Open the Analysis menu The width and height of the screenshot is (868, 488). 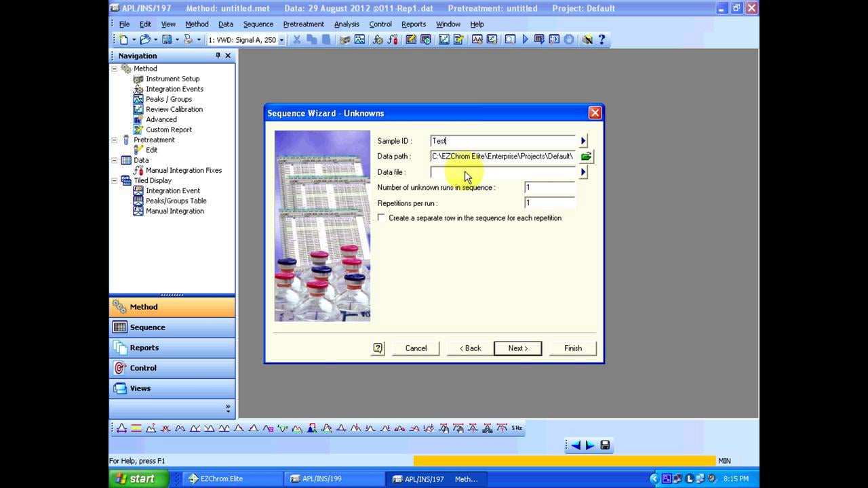pos(347,24)
